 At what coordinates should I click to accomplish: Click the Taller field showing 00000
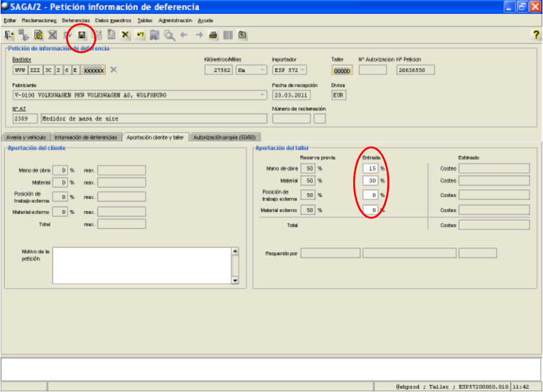tap(342, 71)
